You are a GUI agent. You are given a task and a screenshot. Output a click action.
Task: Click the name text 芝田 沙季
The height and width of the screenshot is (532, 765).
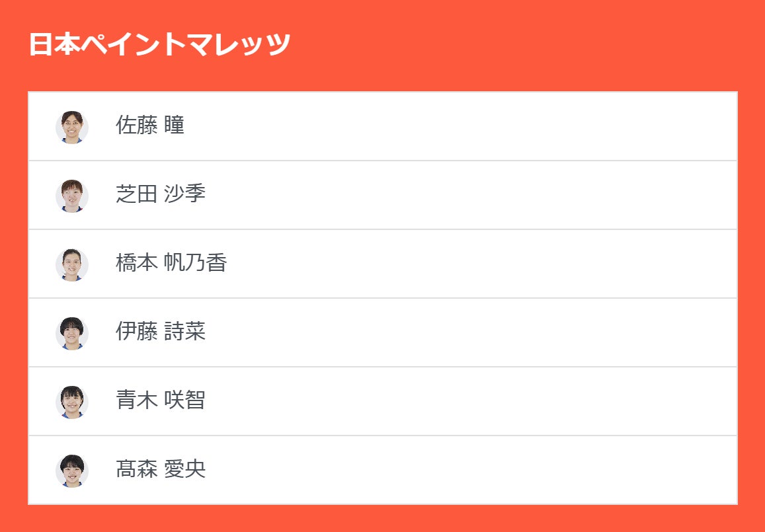click(161, 194)
